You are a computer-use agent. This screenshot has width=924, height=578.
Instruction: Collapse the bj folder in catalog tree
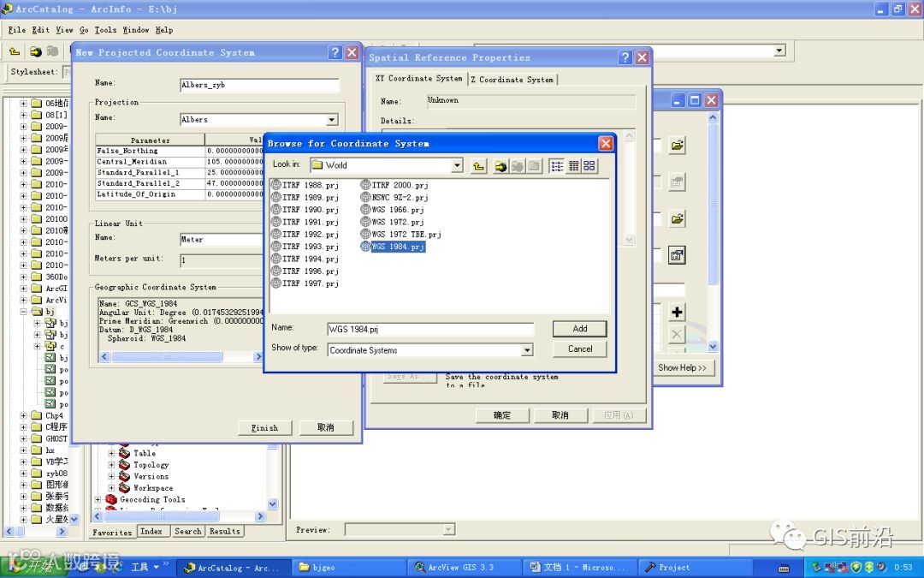coord(24,312)
